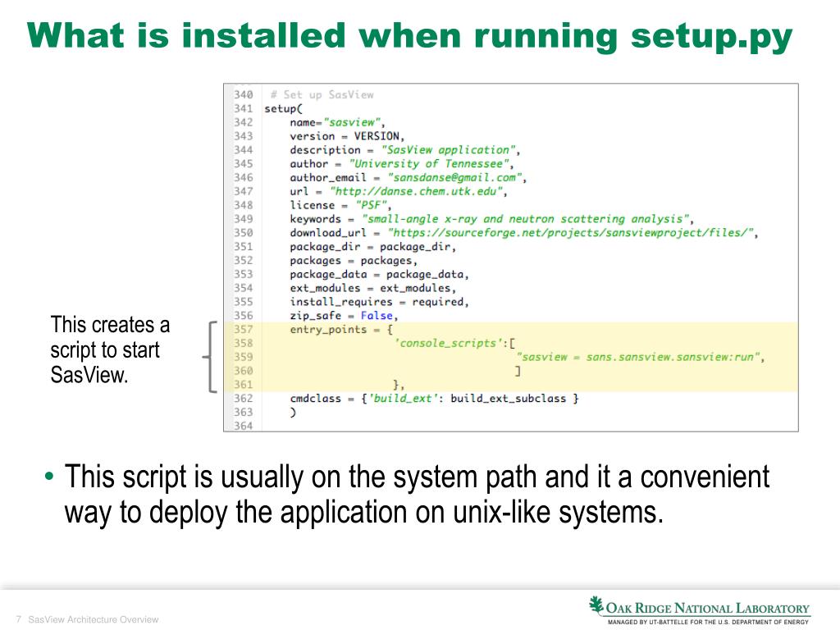Click the comment "# Set up SasView"

click(x=322, y=95)
